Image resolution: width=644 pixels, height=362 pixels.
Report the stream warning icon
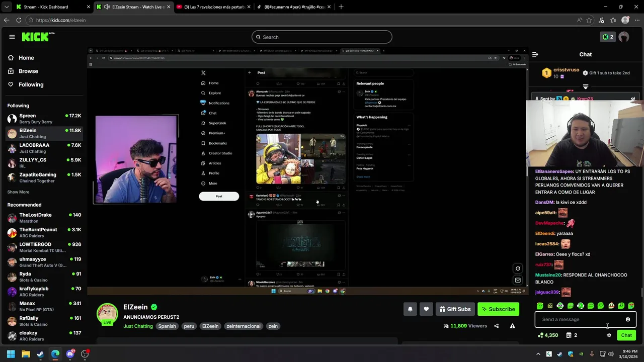pos(512,326)
